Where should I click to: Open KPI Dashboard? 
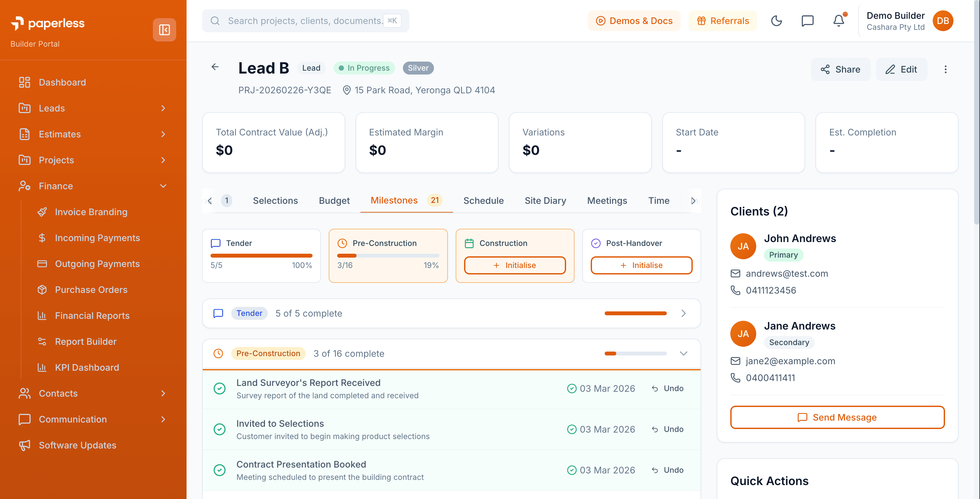pos(87,367)
